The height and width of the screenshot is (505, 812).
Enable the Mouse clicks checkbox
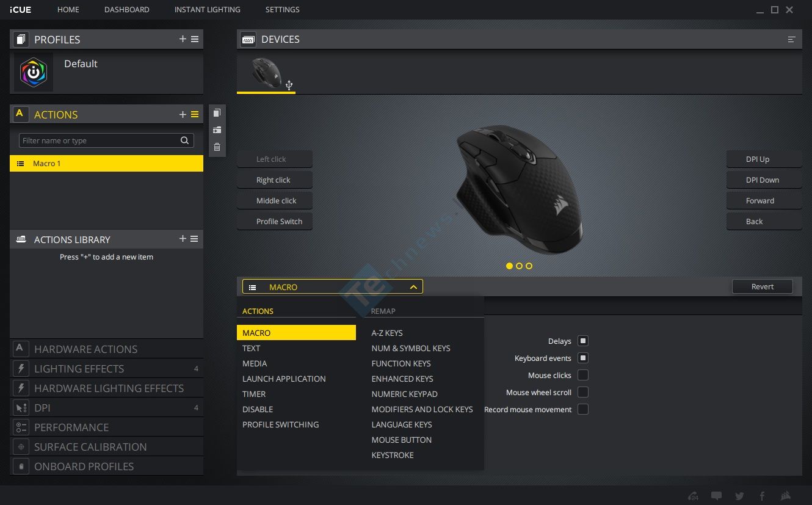583,375
